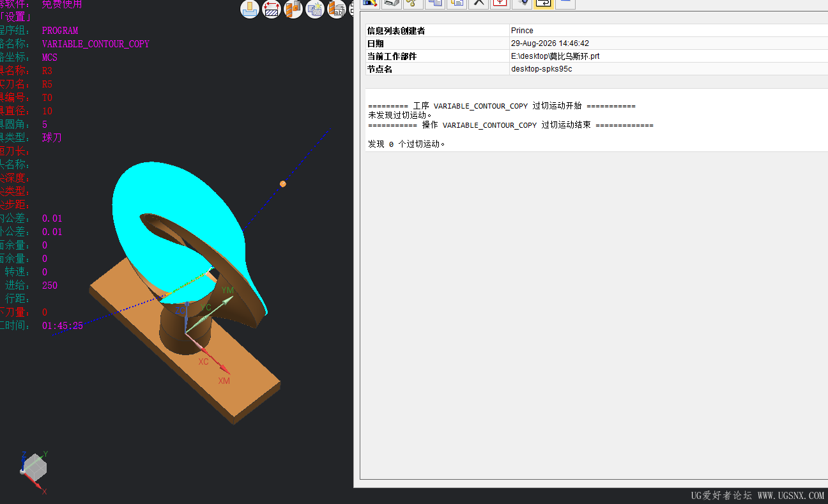828x504 pixels.
Task: Click the magenta 'MCS' value
Action: coord(50,57)
